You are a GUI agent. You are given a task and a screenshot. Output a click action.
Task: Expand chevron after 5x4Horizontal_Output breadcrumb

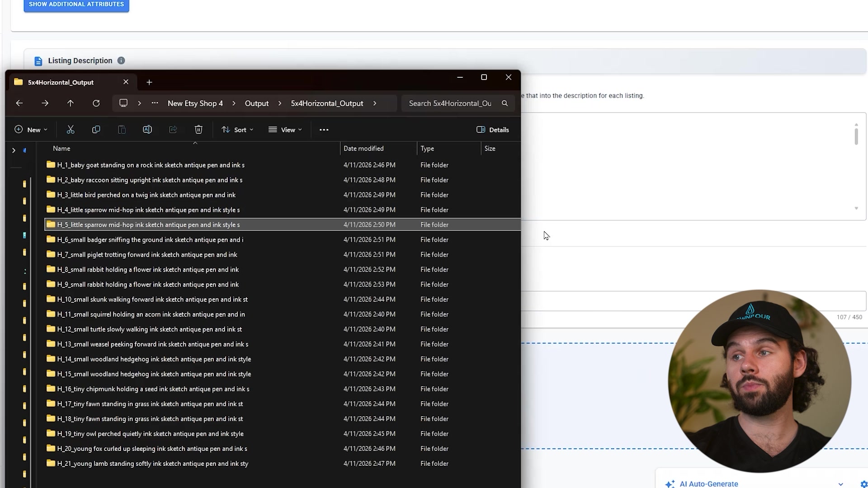(375, 103)
